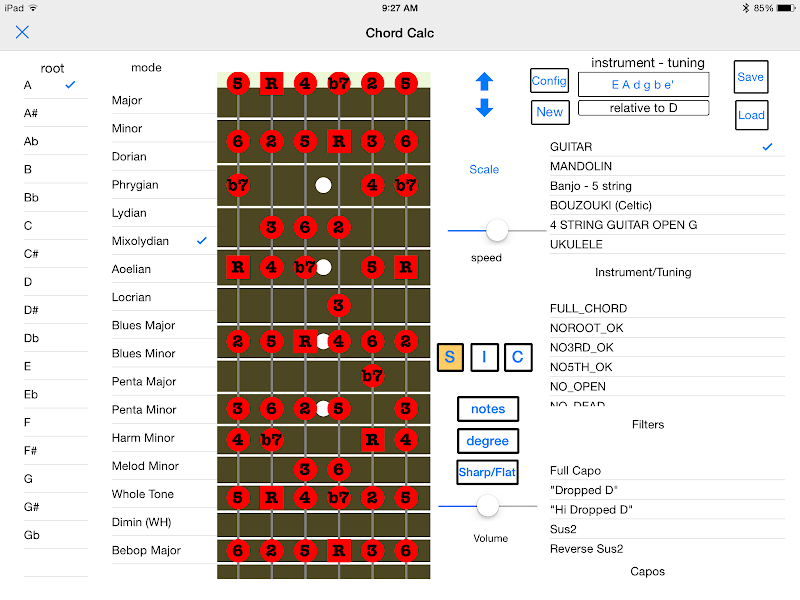
Task: Enable the NOROOT_OK filter
Action: click(x=667, y=328)
